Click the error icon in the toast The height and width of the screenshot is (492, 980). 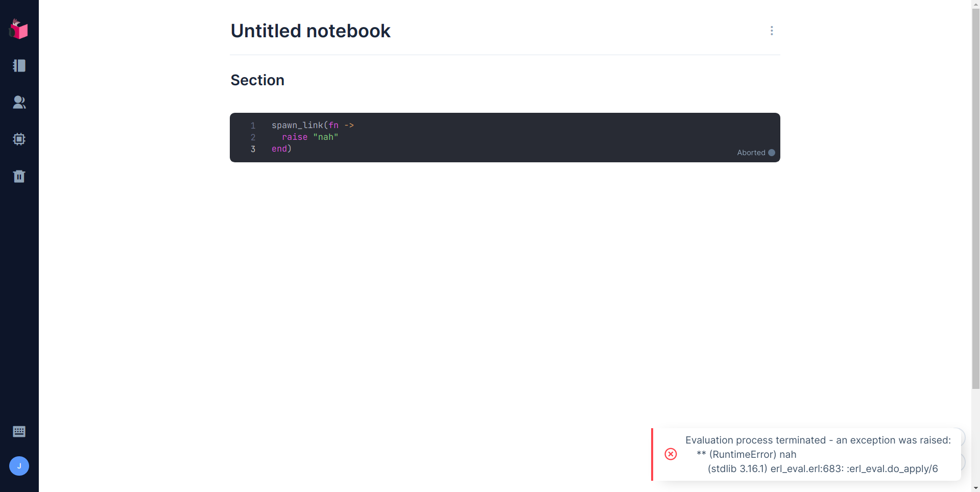[671, 454]
